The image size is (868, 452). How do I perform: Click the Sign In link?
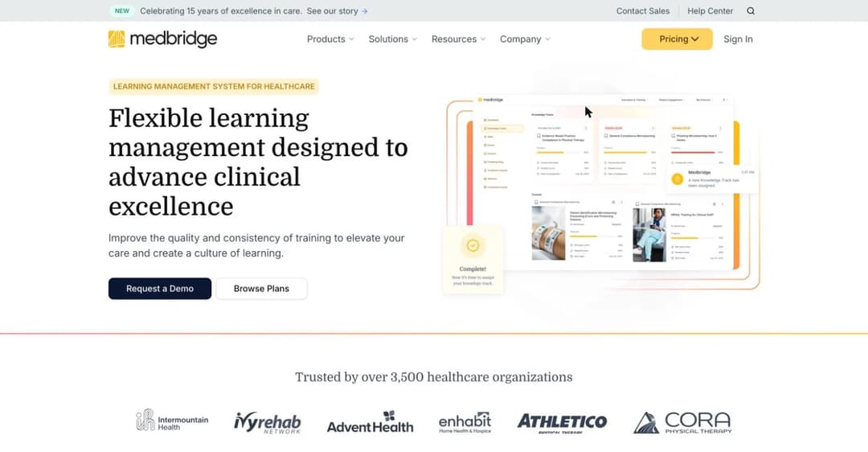(738, 39)
